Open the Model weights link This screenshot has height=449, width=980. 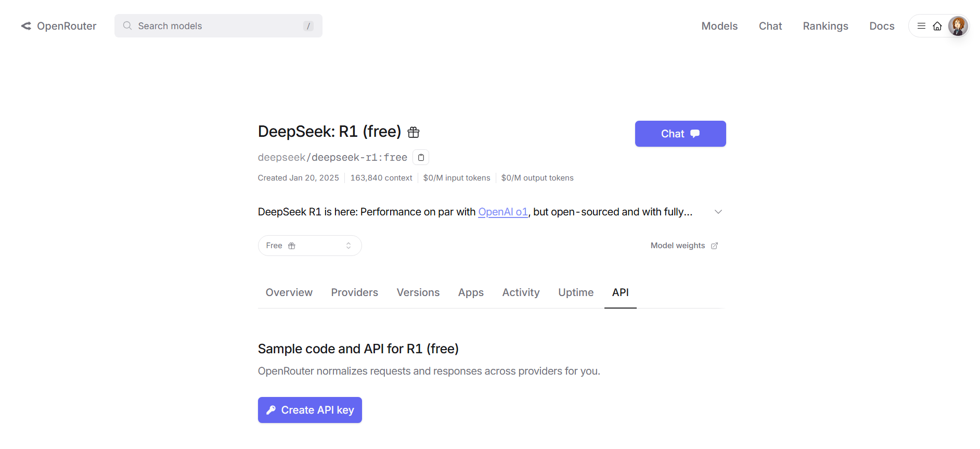(x=677, y=246)
